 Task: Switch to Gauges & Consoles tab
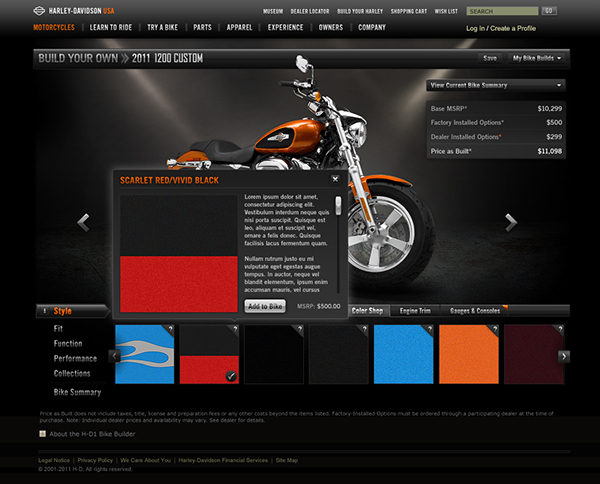474,311
